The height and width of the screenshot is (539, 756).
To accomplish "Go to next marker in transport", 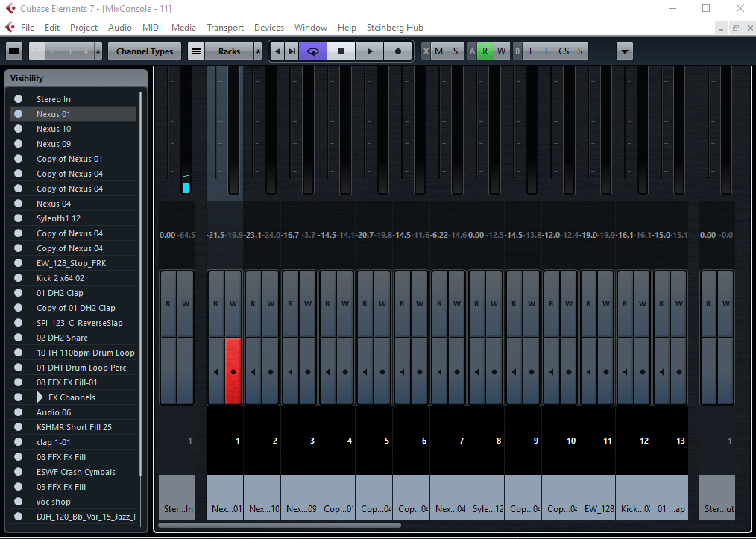I will (x=291, y=51).
